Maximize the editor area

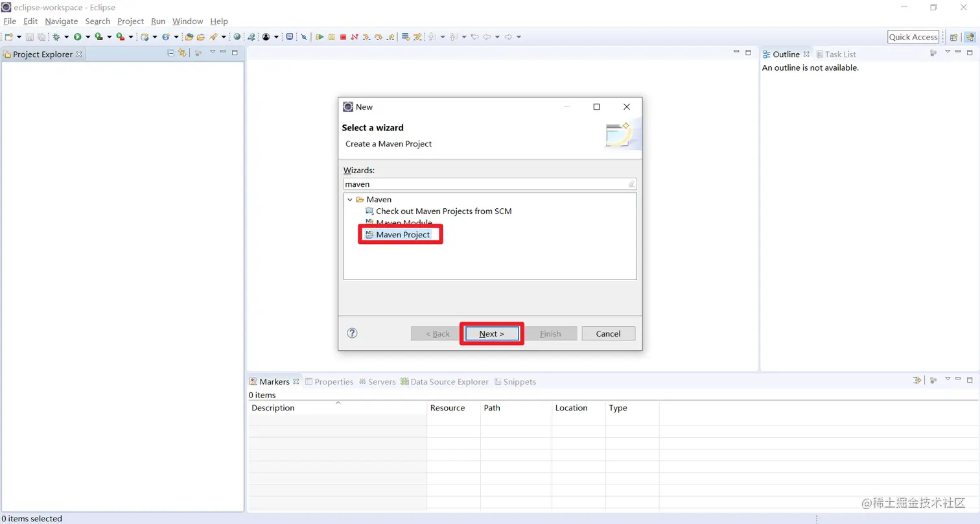(x=748, y=52)
